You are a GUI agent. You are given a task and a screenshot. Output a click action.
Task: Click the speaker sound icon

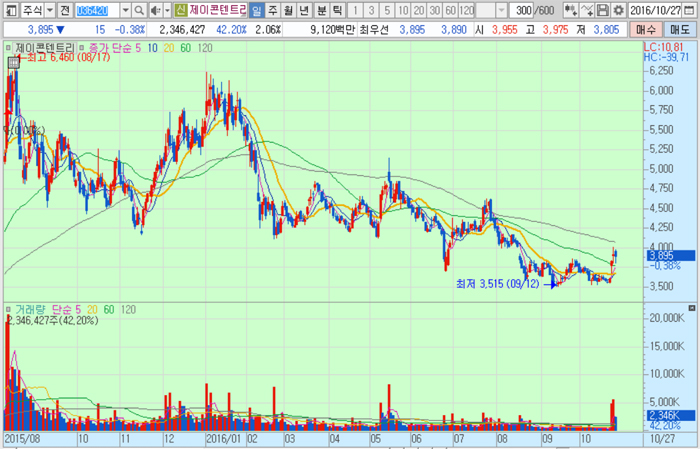[x=158, y=10]
